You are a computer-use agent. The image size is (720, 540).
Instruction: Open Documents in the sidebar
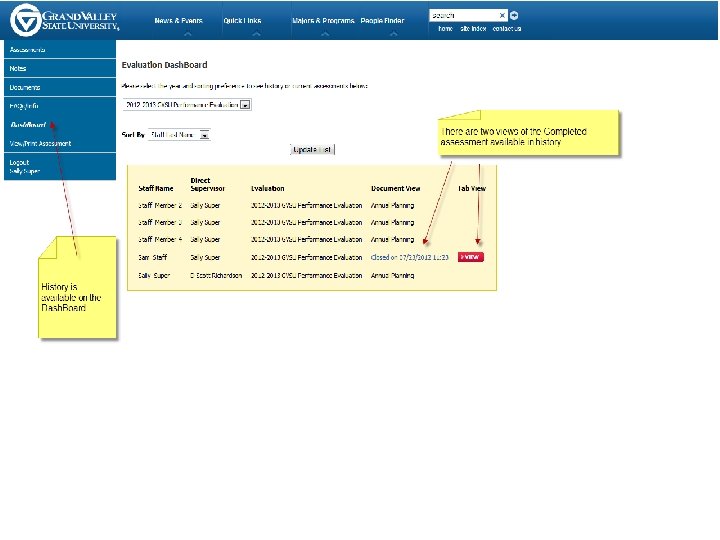[x=60, y=87]
